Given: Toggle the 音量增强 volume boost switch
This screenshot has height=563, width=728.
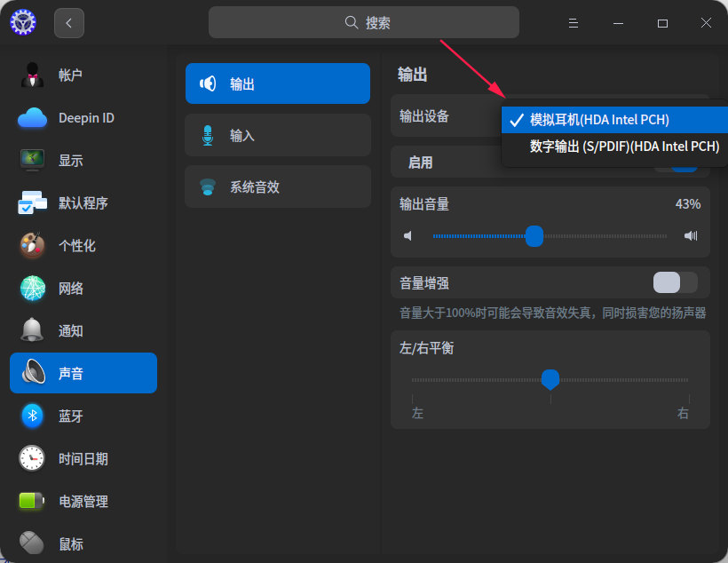Looking at the screenshot, I should pos(675,282).
